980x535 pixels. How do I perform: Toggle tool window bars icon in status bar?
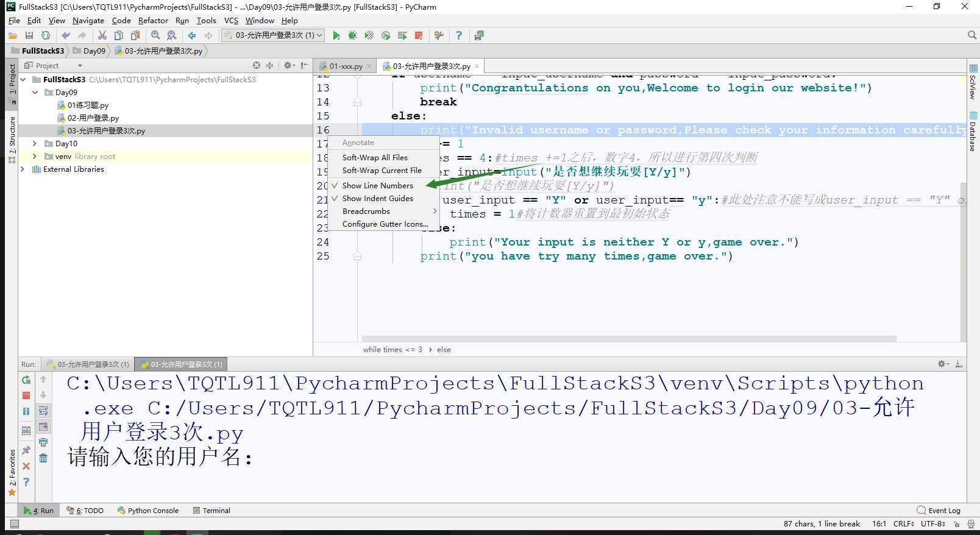[15, 523]
